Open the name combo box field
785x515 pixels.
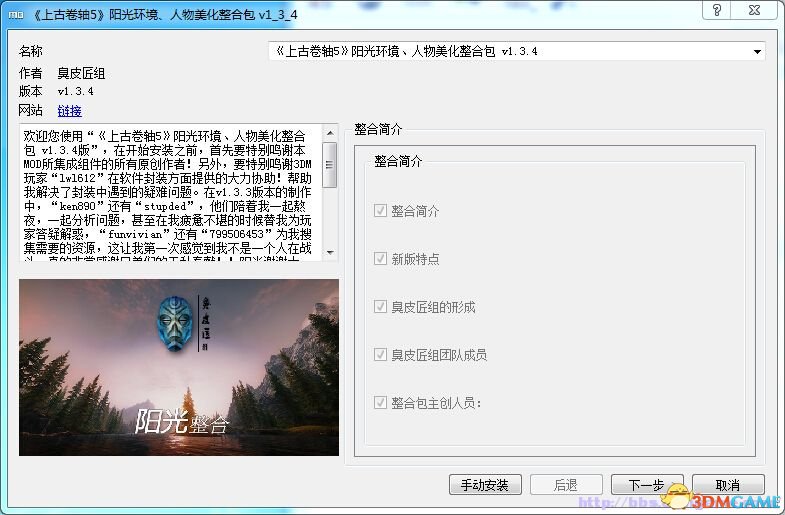pos(517,51)
